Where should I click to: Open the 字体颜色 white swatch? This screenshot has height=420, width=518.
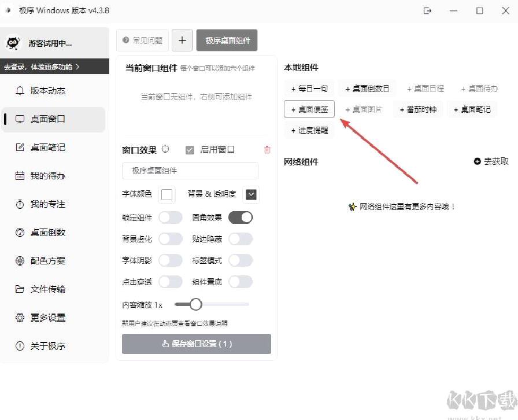(166, 194)
